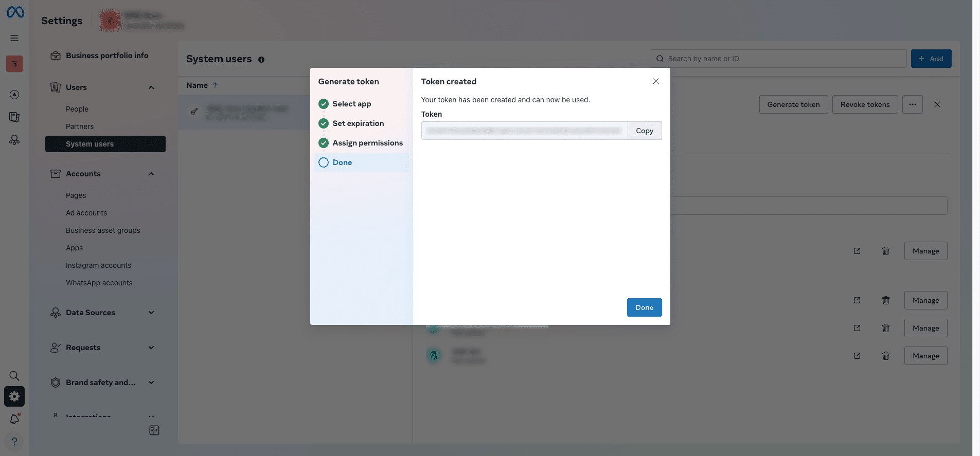980x456 pixels.
Task: Open the compass icon in left rail
Action: [14, 95]
